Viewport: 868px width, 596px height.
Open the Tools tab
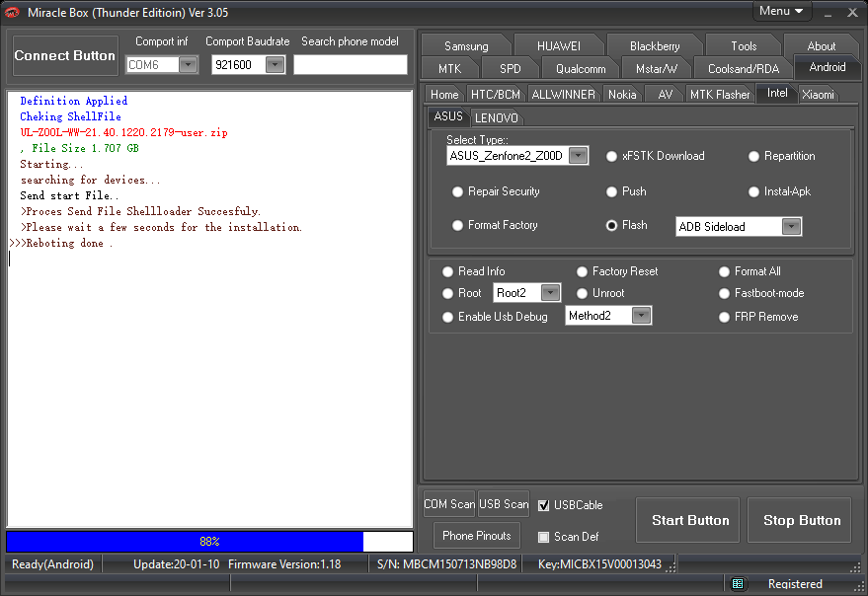tap(744, 46)
